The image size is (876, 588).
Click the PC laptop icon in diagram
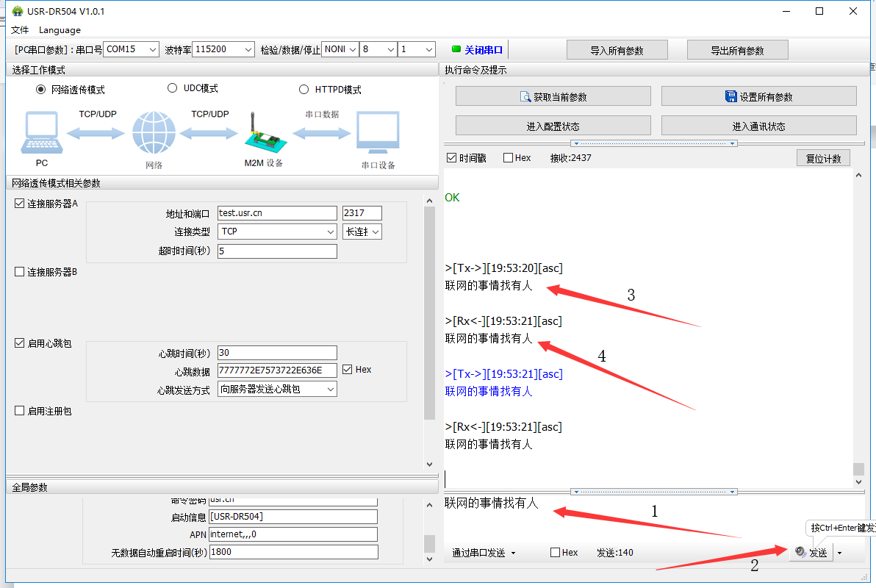tap(42, 133)
